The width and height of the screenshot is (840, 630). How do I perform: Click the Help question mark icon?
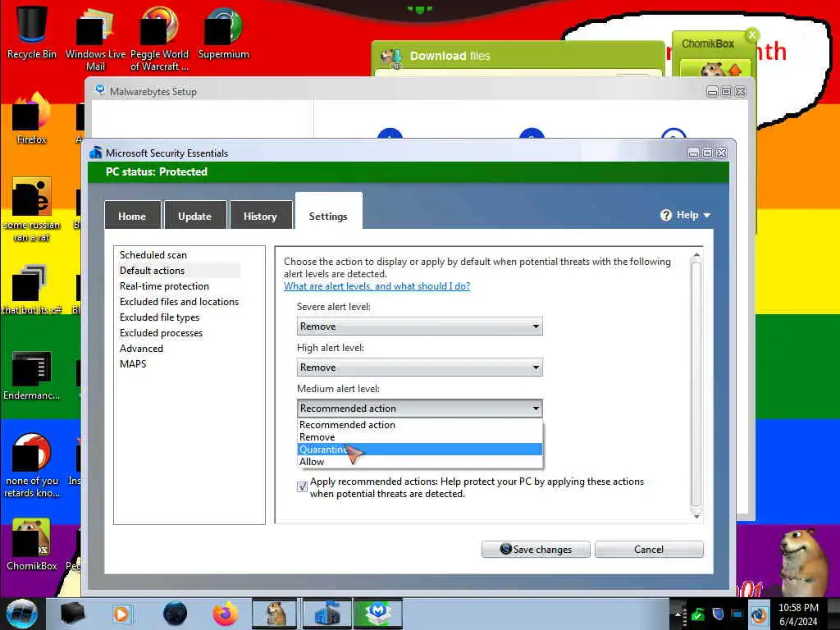pyautogui.click(x=666, y=216)
